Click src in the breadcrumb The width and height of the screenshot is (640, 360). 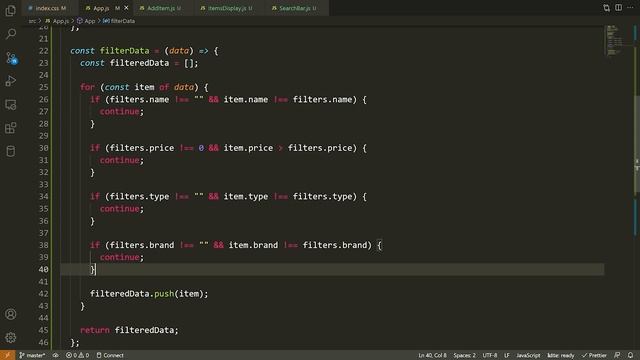click(32, 21)
